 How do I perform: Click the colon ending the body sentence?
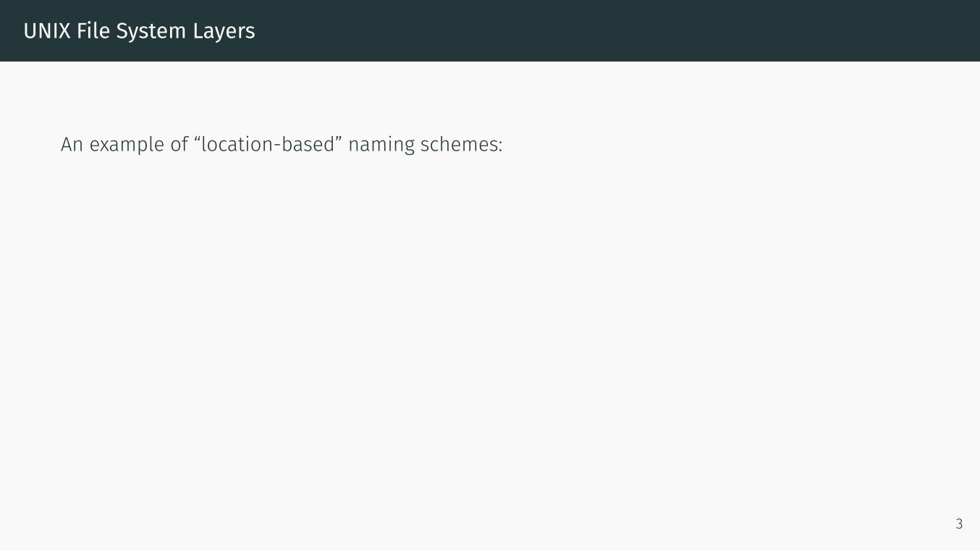click(x=499, y=146)
